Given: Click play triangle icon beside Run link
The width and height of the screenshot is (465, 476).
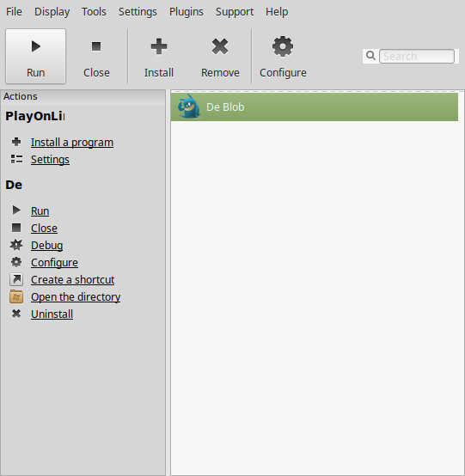Looking at the screenshot, I should [16, 210].
